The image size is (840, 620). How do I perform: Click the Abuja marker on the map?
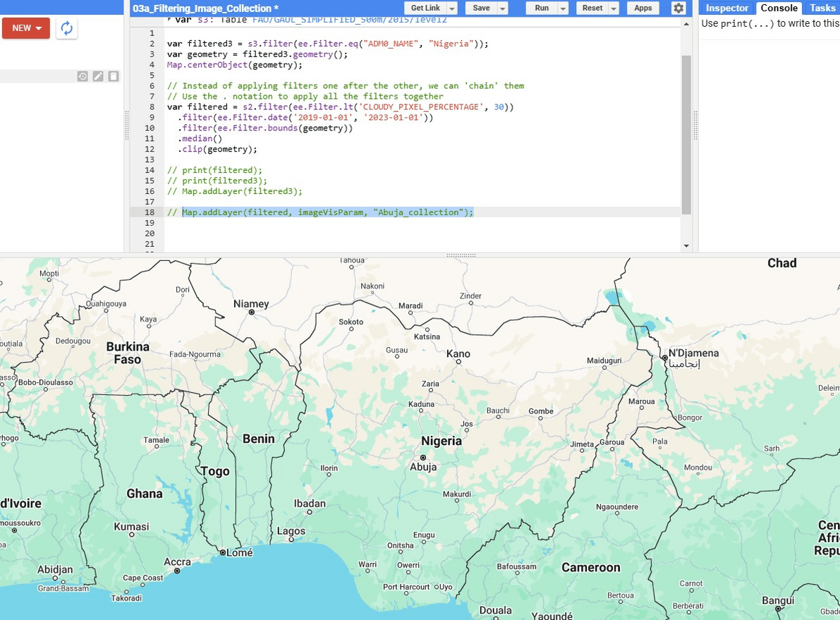[x=424, y=457]
